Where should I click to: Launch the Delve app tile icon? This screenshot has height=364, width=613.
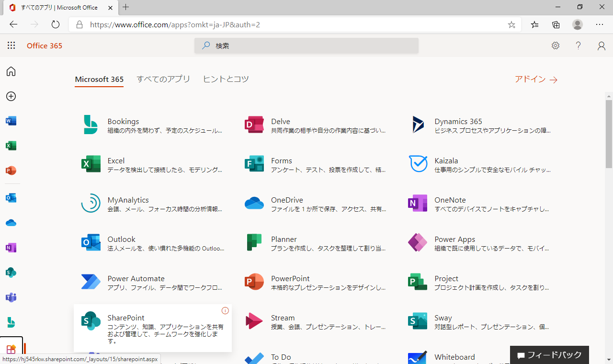point(254,125)
